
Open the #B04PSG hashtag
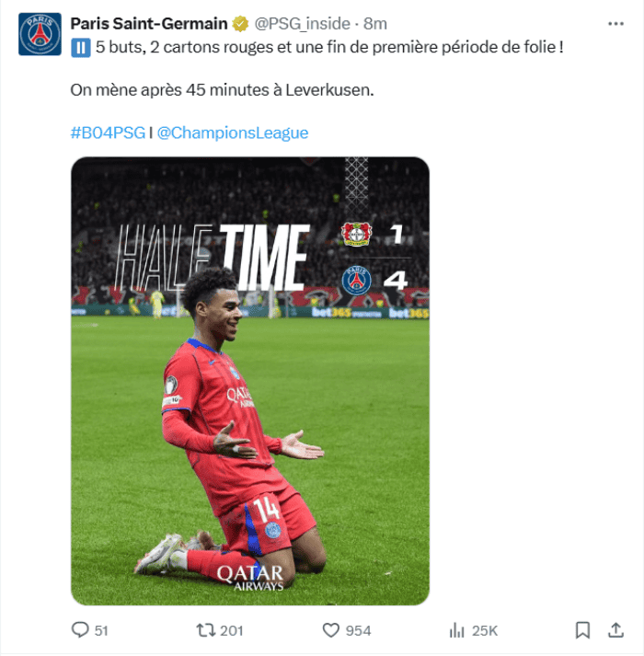(108, 132)
